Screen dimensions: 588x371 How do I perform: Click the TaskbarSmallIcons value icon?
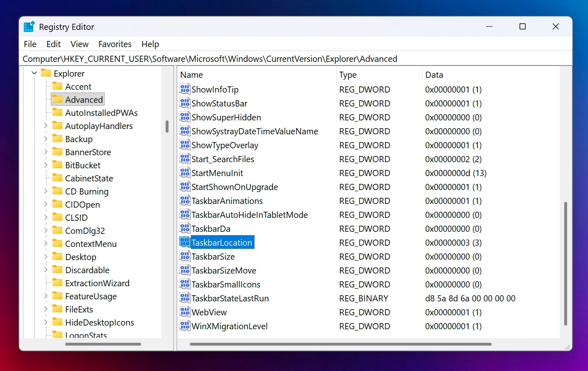coord(185,284)
